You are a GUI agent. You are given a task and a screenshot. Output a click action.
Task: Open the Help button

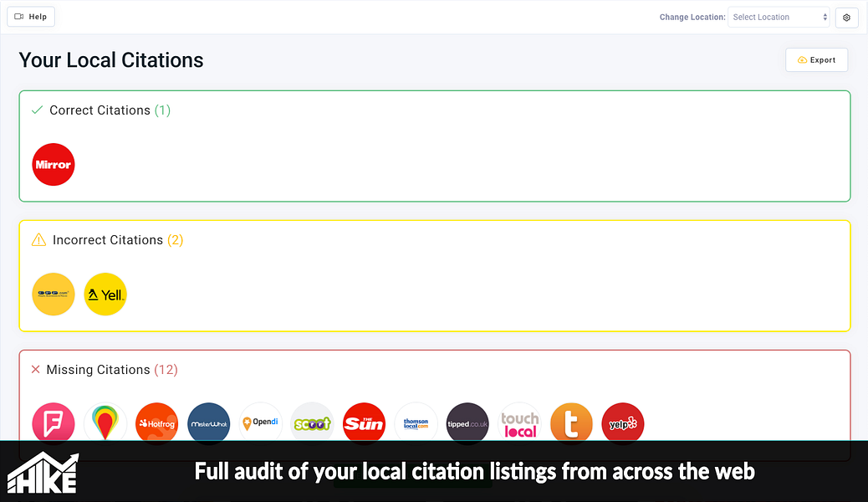(x=31, y=17)
